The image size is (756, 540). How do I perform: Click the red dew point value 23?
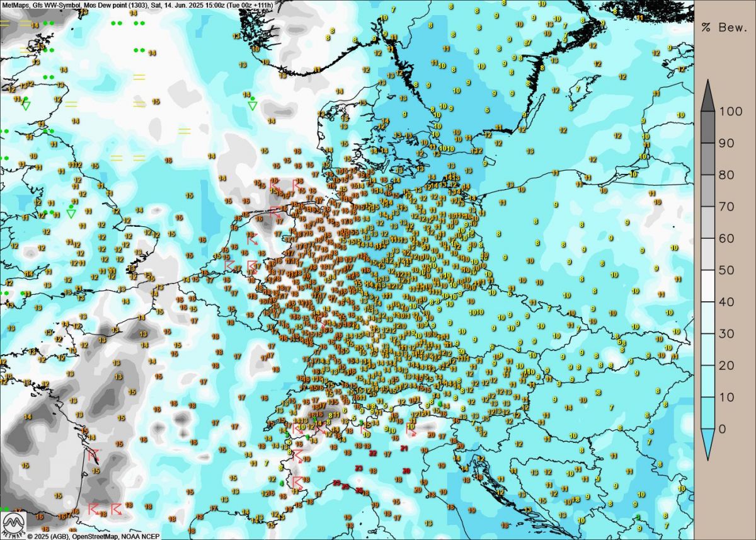click(x=359, y=468)
